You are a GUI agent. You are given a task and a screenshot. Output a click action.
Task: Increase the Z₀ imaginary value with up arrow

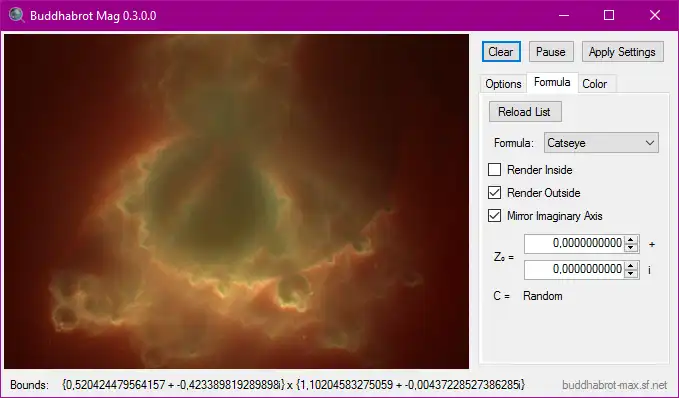click(x=631, y=265)
